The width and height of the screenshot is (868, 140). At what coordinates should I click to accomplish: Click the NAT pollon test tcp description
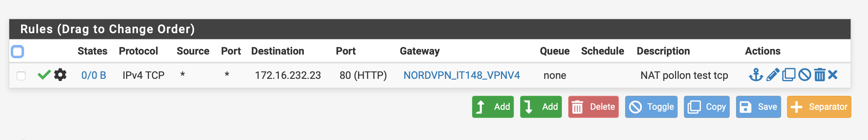pos(684,76)
